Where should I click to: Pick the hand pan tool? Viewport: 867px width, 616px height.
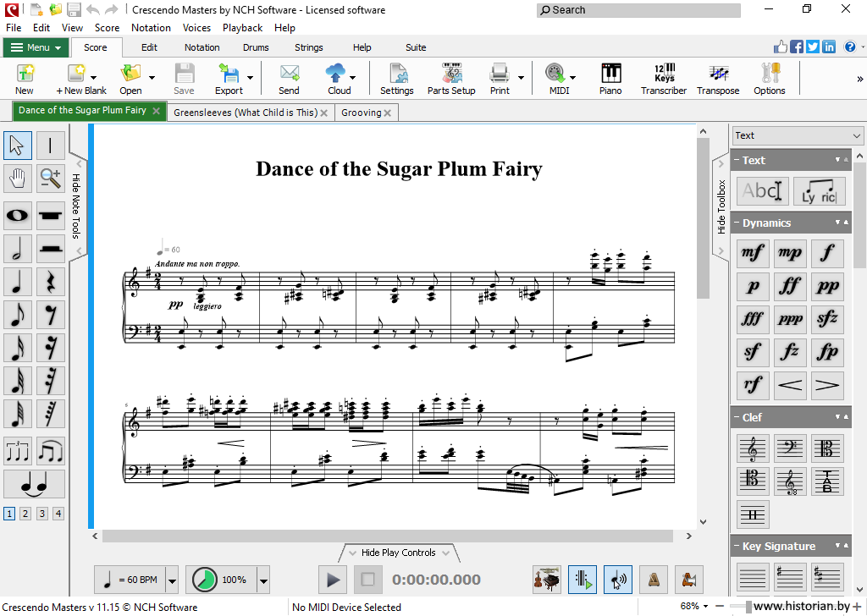coord(18,178)
